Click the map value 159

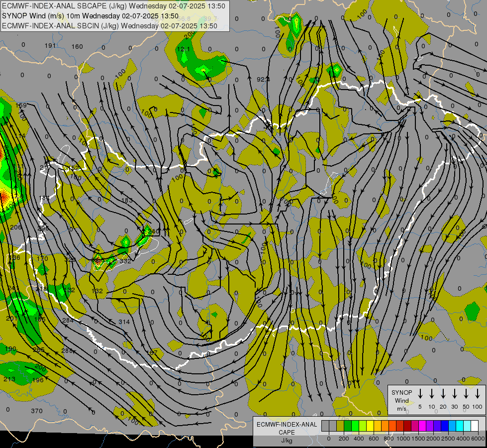[x=21, y=106]
